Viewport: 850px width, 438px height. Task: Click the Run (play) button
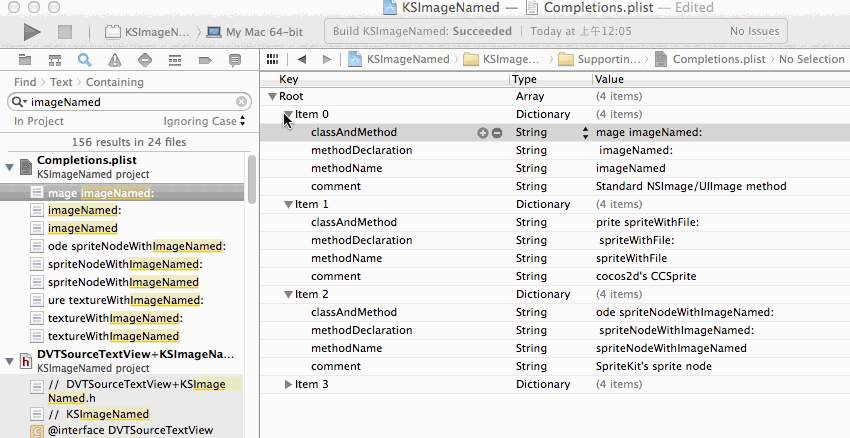click(31, 32)
